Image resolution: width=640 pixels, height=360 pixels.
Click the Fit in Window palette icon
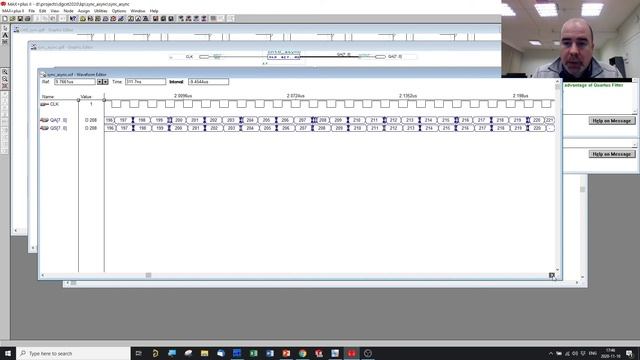click(x=5, y=86)
